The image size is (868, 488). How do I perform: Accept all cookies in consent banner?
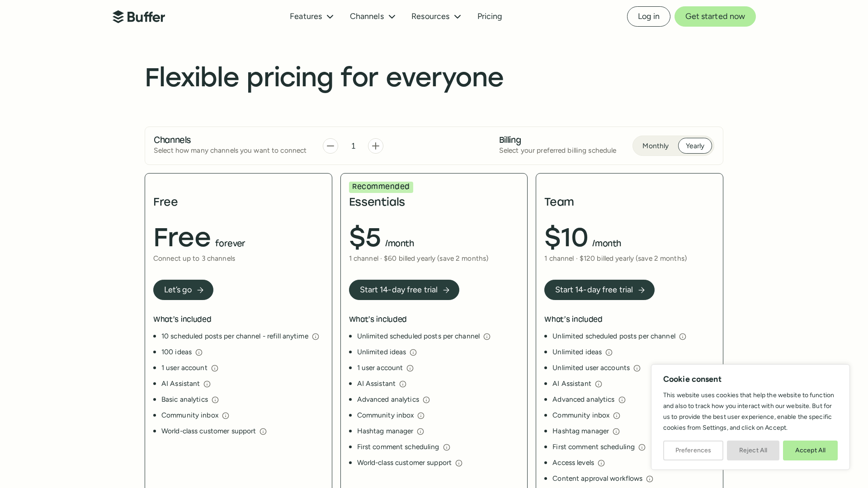(x=810, y=450)
